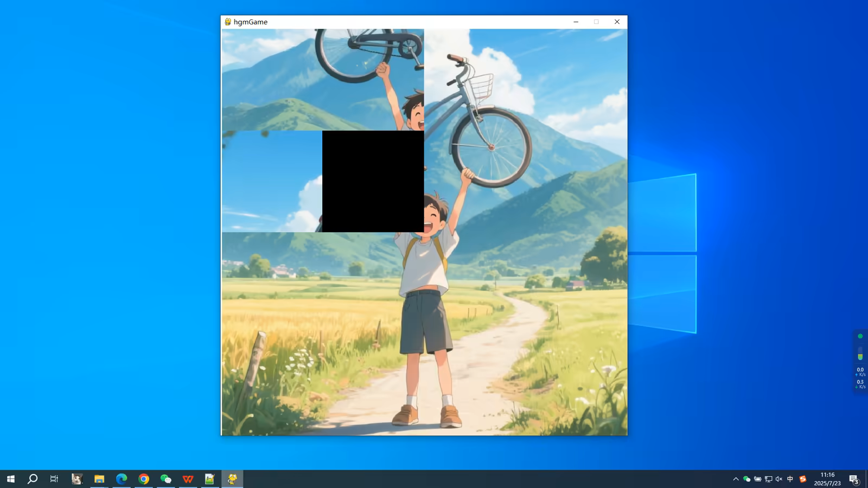This screenshot has width=868, height=488.
Task: Expand the hidden system tray icons
Action: 736,479
